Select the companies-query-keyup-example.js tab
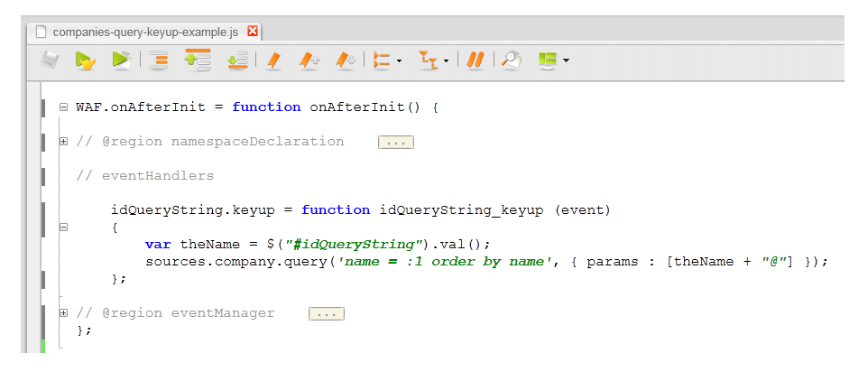 (144, 32)
